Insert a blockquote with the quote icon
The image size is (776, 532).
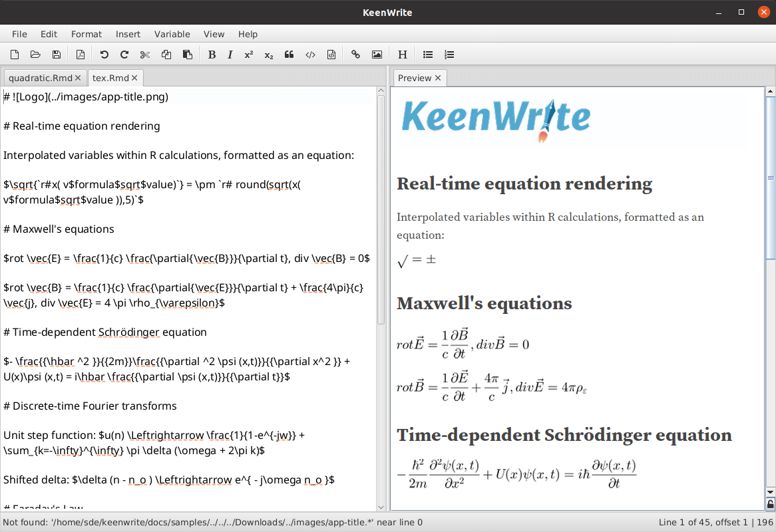click(x=289, y=55)
